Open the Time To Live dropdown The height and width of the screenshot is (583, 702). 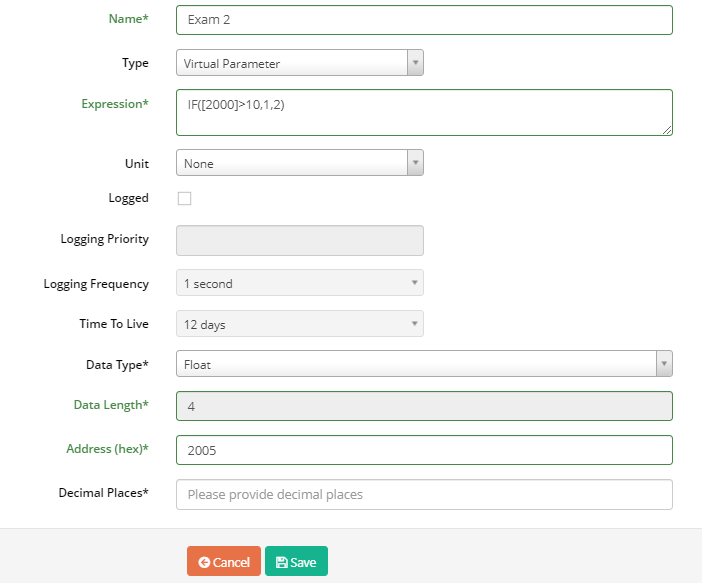point(300,323)
